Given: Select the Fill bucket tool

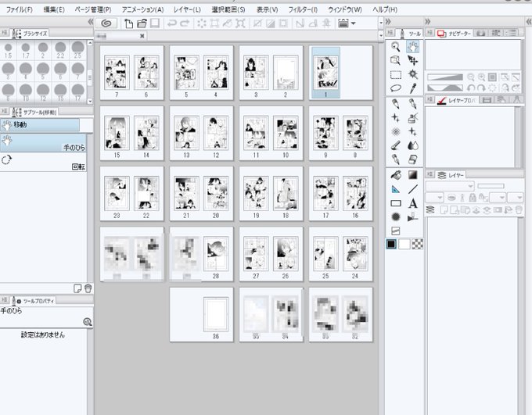Looking at the screenshot, I should [396, 175].
